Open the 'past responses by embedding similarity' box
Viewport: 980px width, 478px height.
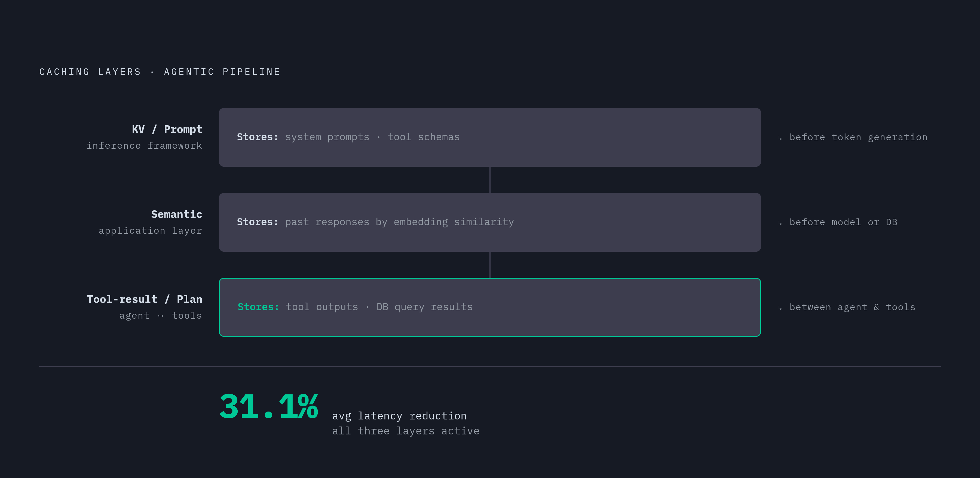(490, 222)
